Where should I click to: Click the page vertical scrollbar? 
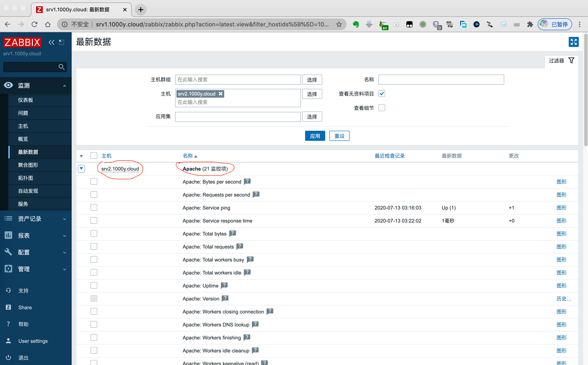pyautogui.click(x=585, y=90)
